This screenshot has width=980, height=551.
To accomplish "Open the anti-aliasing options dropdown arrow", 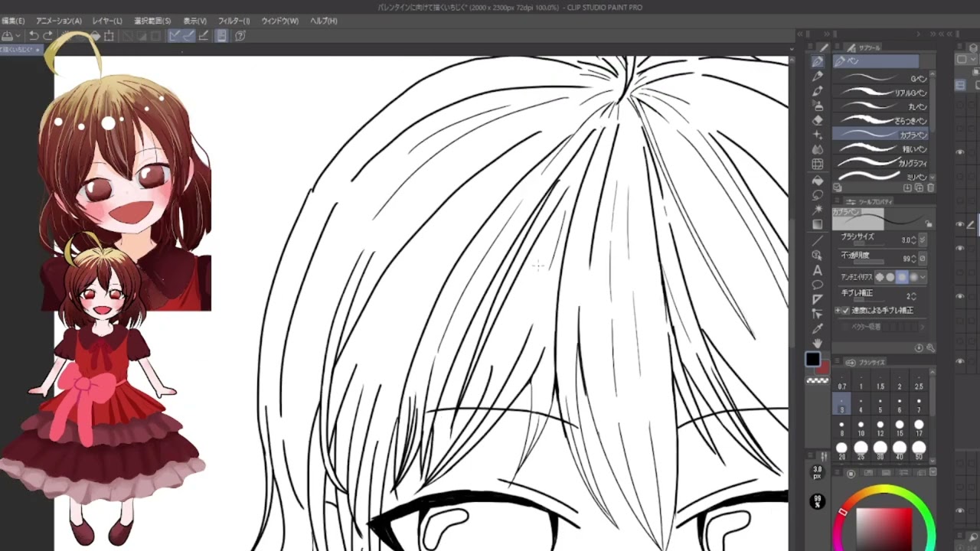I will click(923, 275).
